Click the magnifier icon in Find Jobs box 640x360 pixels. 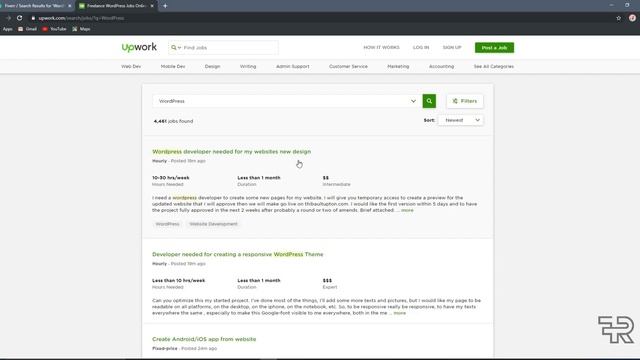point(174,48)
